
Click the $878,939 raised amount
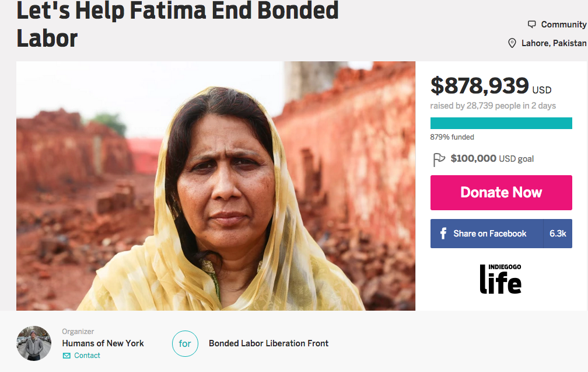tap(480, 86)
